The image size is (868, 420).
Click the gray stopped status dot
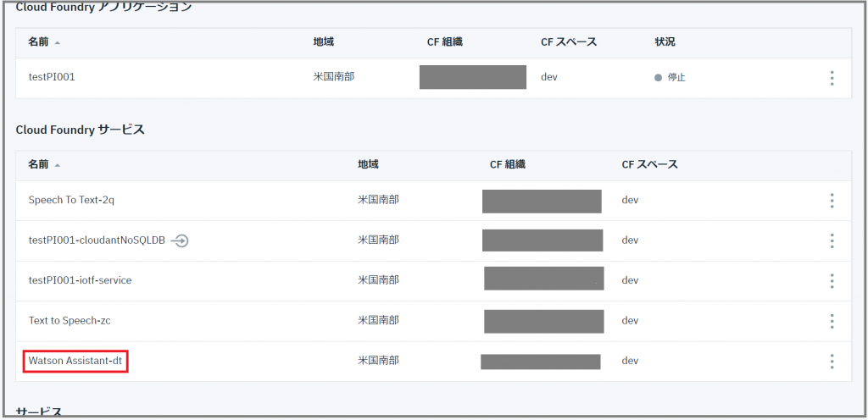point(658,78)
